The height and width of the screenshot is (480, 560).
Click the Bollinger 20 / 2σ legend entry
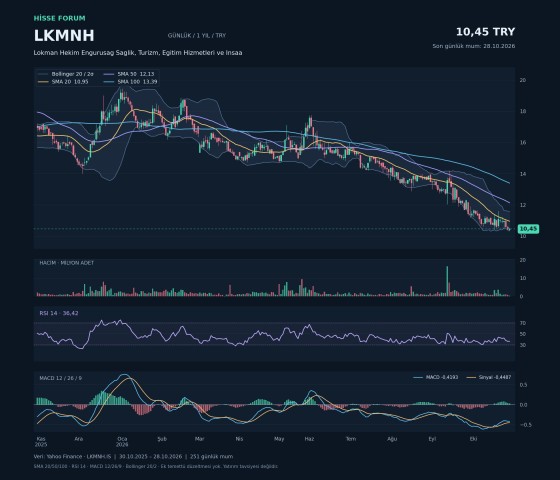coord(66,74)
